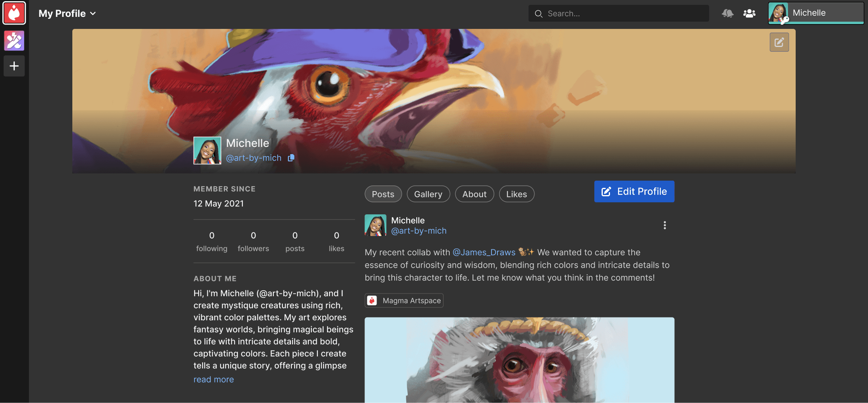This screenshot has width=868, height=403.
Task: Copy the @art-by-mich username
Action: tap(291, 158)
